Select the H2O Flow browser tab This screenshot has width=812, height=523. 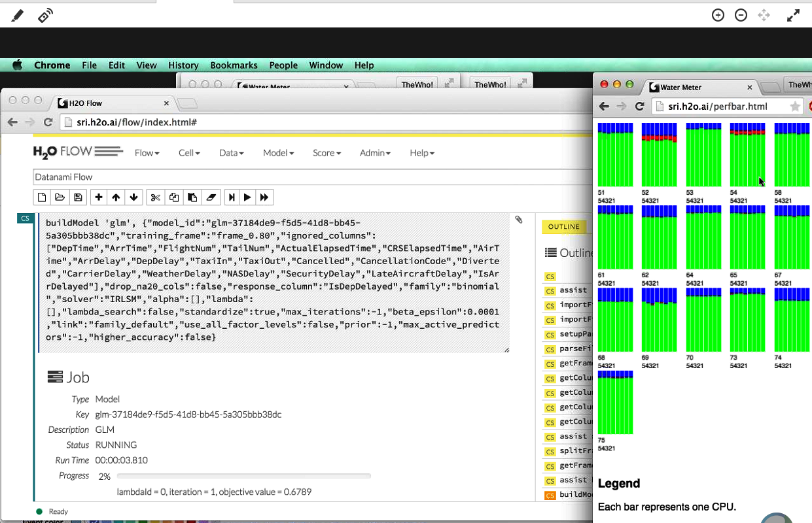(x=111, y=103)
